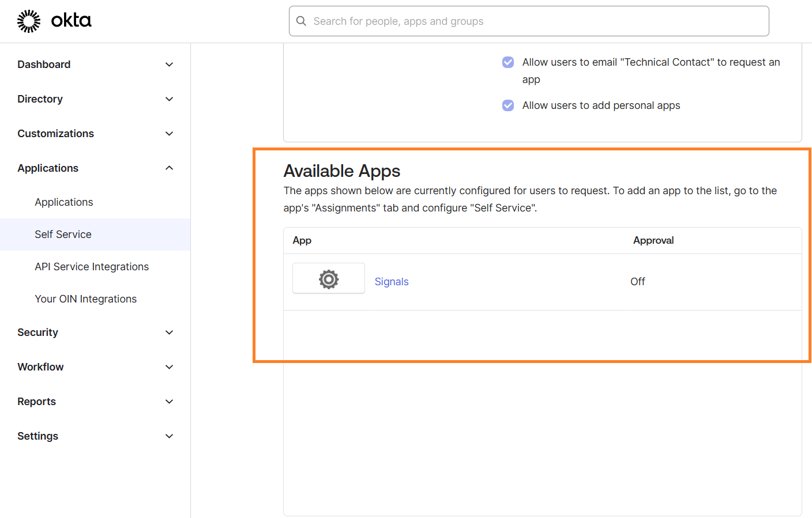The width and height of the screenshot is (812, 518).
Task: Open Your OIN Integrations page
Action: coord(86,299)
